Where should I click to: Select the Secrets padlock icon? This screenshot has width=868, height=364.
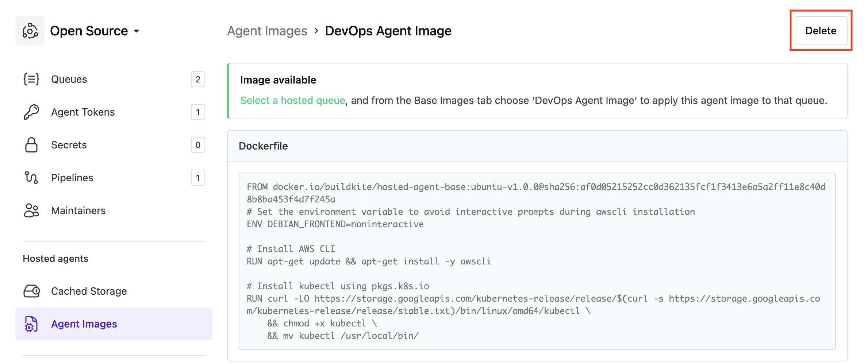[x=31, y=145]
